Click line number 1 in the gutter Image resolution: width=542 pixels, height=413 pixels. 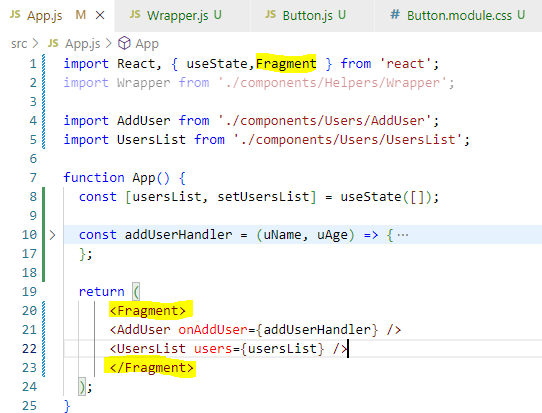pyautogui.click(x=33, y=64)
